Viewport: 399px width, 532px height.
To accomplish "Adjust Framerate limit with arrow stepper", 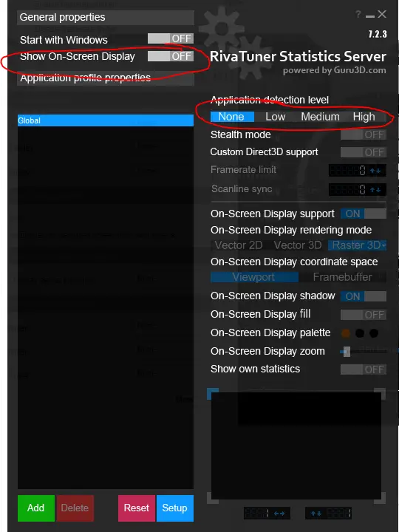I will [376, 171].
